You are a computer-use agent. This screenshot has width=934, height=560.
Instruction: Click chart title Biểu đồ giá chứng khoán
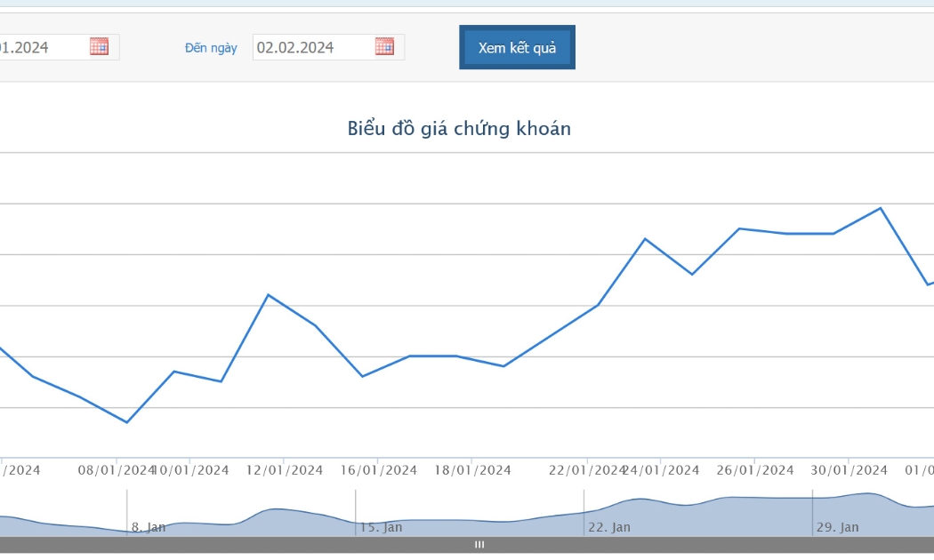click(x=459, y=129)
